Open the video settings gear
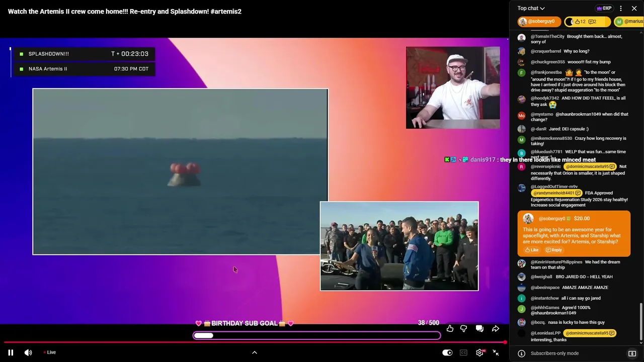644x362 pixels. pos(480,352)
